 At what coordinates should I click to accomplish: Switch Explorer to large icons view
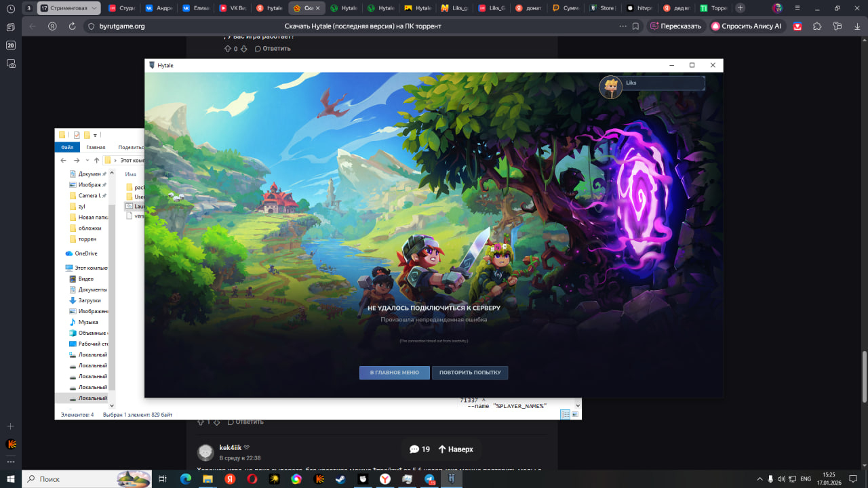click(575, 414)
